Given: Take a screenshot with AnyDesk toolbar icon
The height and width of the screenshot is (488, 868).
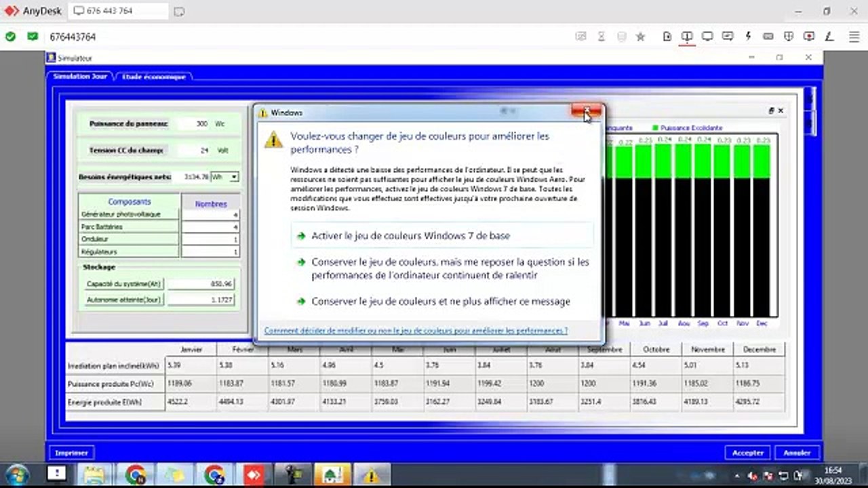Looking at the screenshot, I should (x=580, y=37).
